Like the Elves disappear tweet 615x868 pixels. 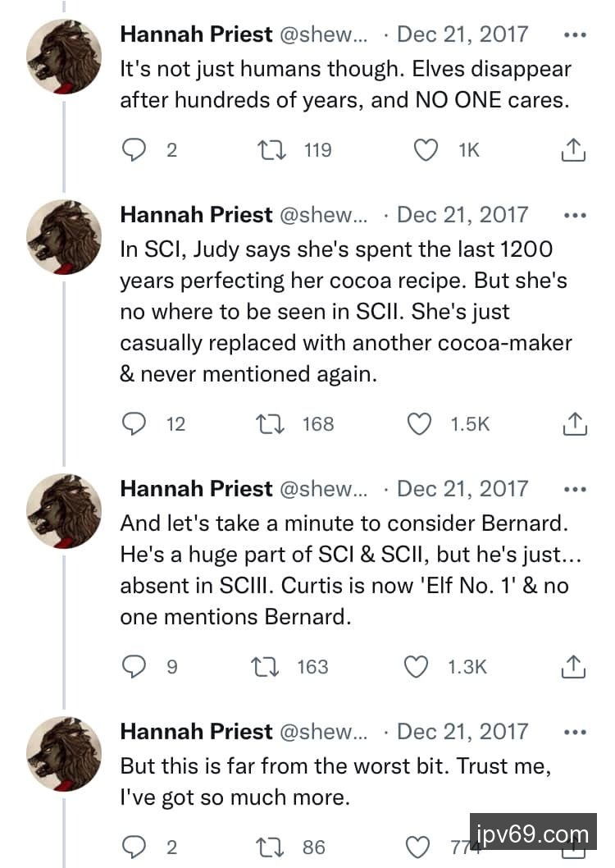click(x=425, y=149)
